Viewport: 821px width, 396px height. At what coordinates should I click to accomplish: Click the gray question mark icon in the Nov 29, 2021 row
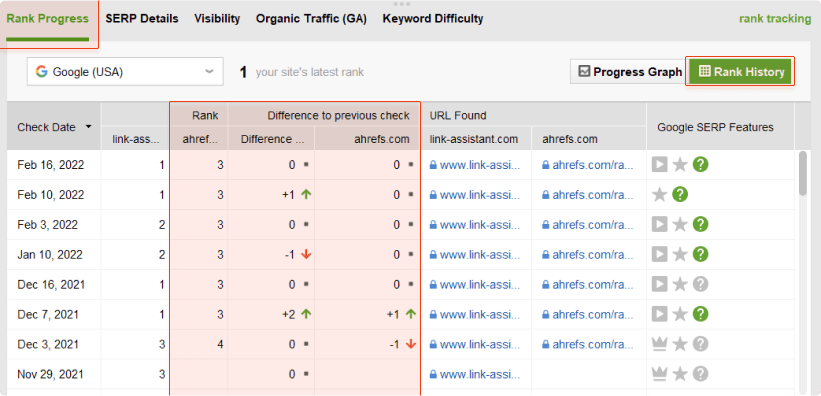(x=700, y=374)
